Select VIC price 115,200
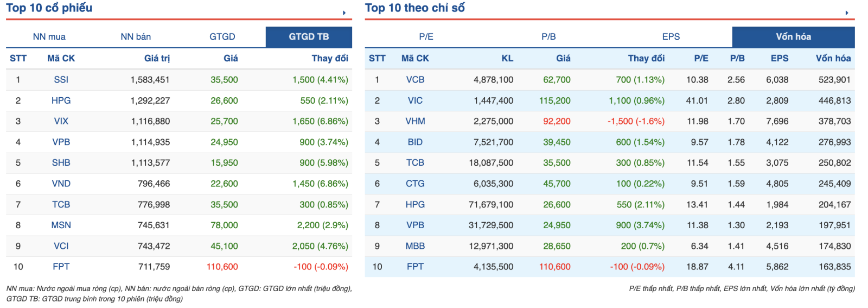The height and width of the screenshot is (308, 868). tap(555, 100)
